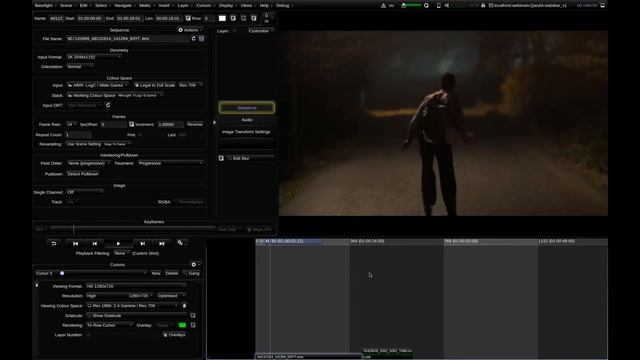The image size is (640, 360).
Task: Click the warning triangle icon in top bar
Action: coord(383,6)
